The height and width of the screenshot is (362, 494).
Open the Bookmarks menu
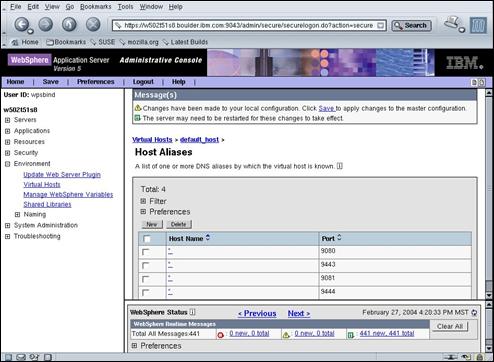tap(96, 7)
